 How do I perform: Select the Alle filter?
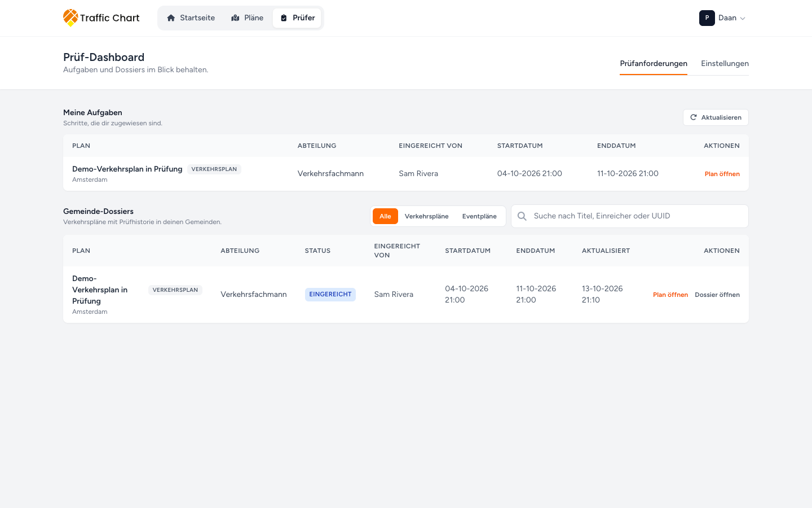click(385, 216)
